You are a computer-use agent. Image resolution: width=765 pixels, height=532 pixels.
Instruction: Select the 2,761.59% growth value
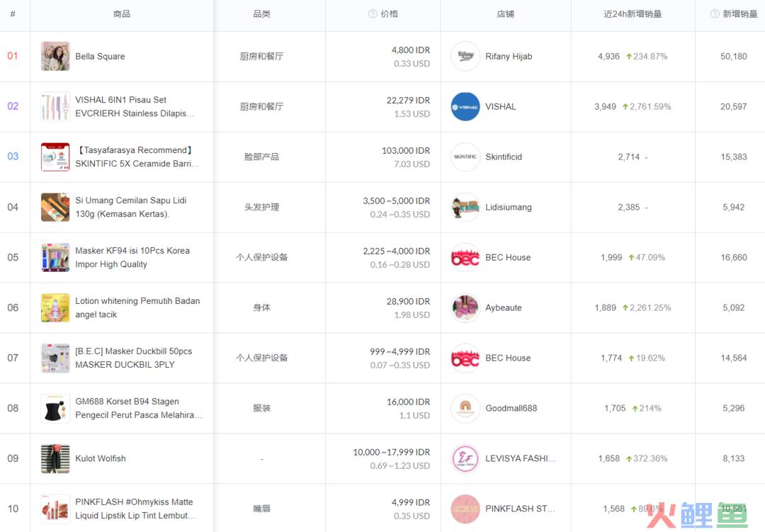click(650, 106)
